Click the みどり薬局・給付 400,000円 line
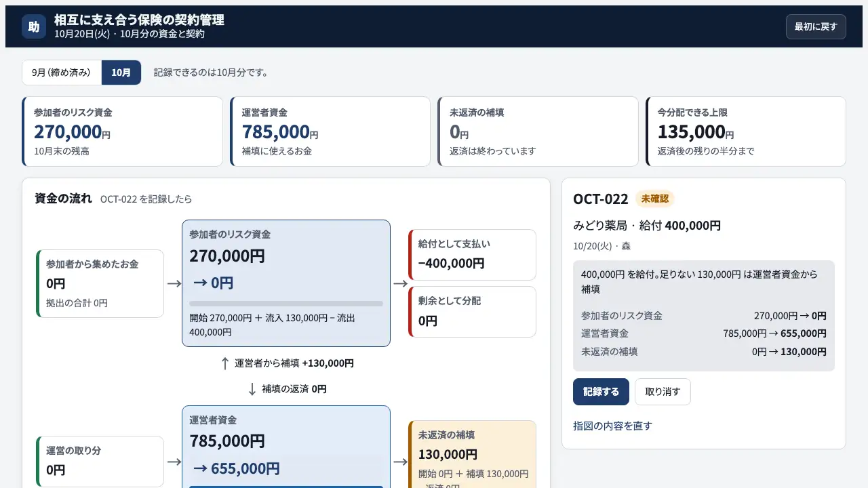 [647, 226]
